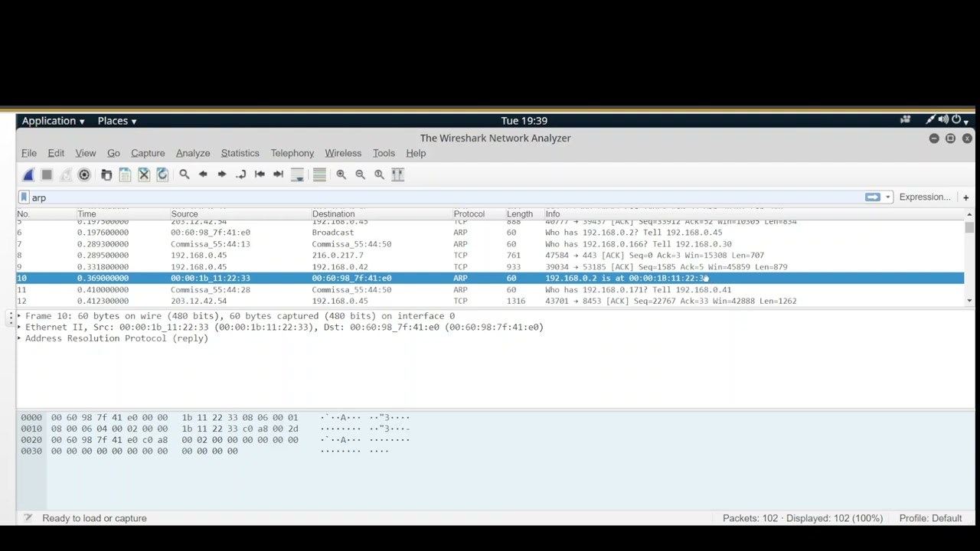
Task: Restart the current capture
Action: tap(65, 174)
